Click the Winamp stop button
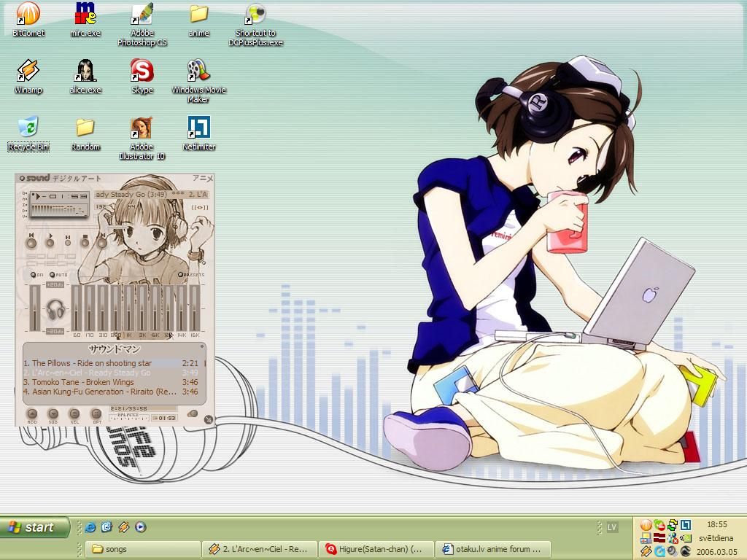Image resolution: width=747 pixels, height=560 pixels. (85, 241)
